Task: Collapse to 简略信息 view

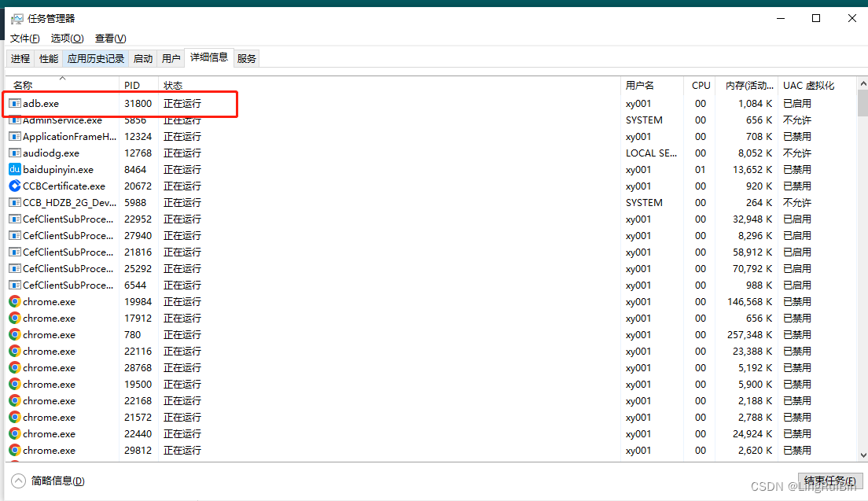Action: click(48, 481)
